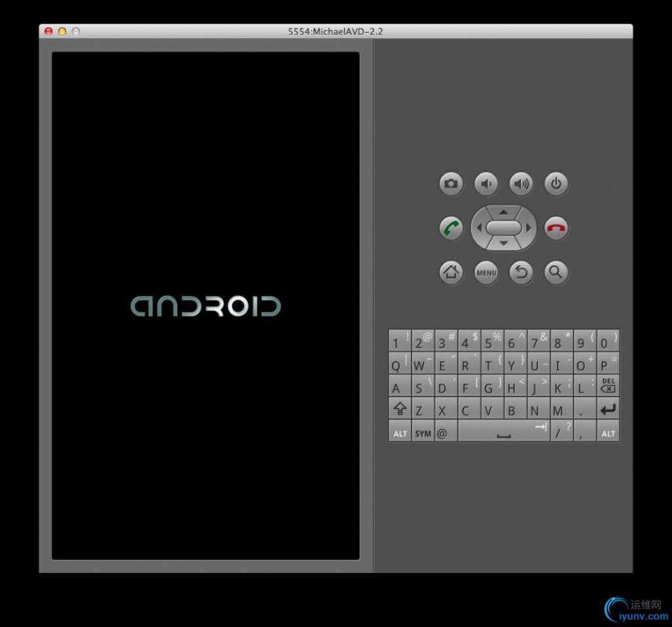
Task: Click the A key
Action: click(400, 385)
